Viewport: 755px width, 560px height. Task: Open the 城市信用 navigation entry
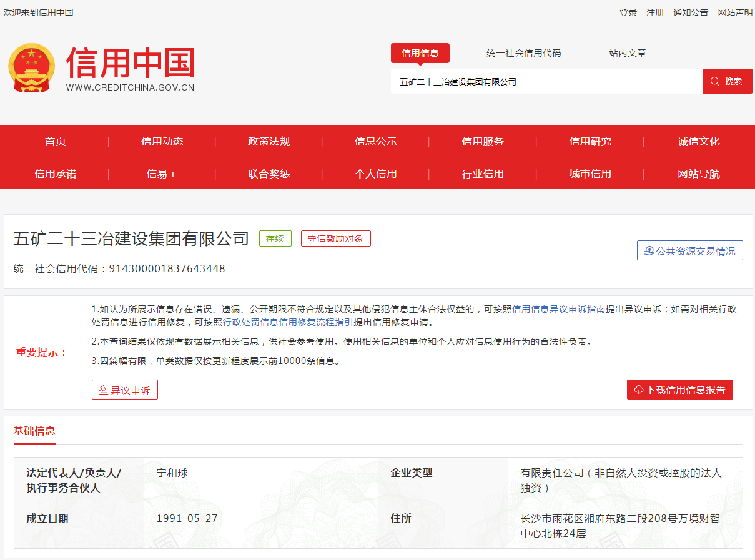coord(590,173)
